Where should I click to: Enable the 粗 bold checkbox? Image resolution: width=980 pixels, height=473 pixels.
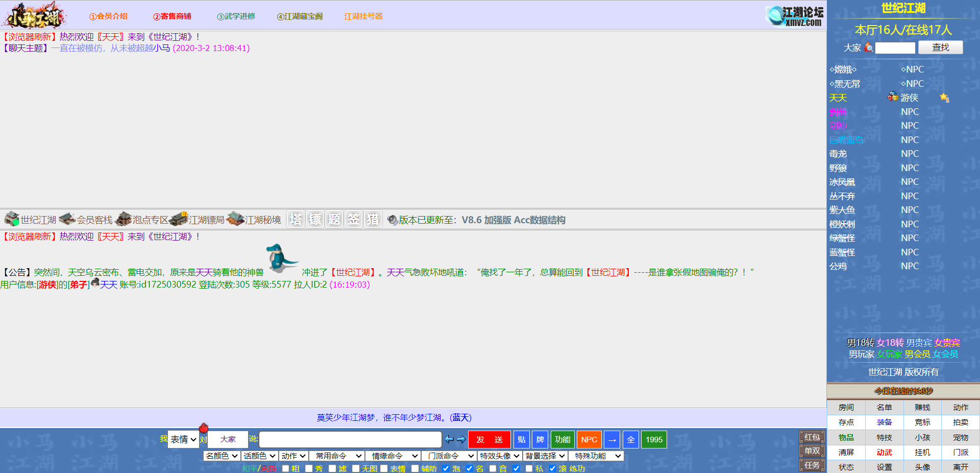click(x=285, y=468)
